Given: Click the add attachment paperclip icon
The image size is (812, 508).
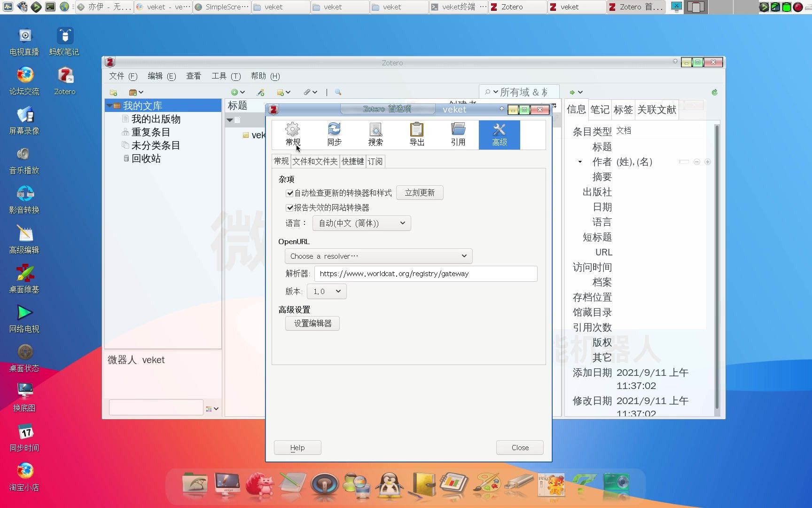Looking at the screenshot, I should tap(310, 92).
